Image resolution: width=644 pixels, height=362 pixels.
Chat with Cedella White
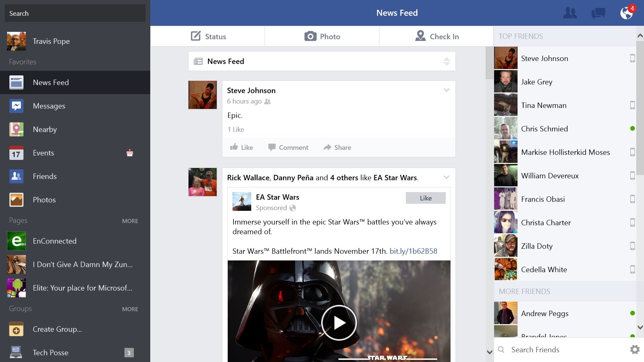click(565, 269)
